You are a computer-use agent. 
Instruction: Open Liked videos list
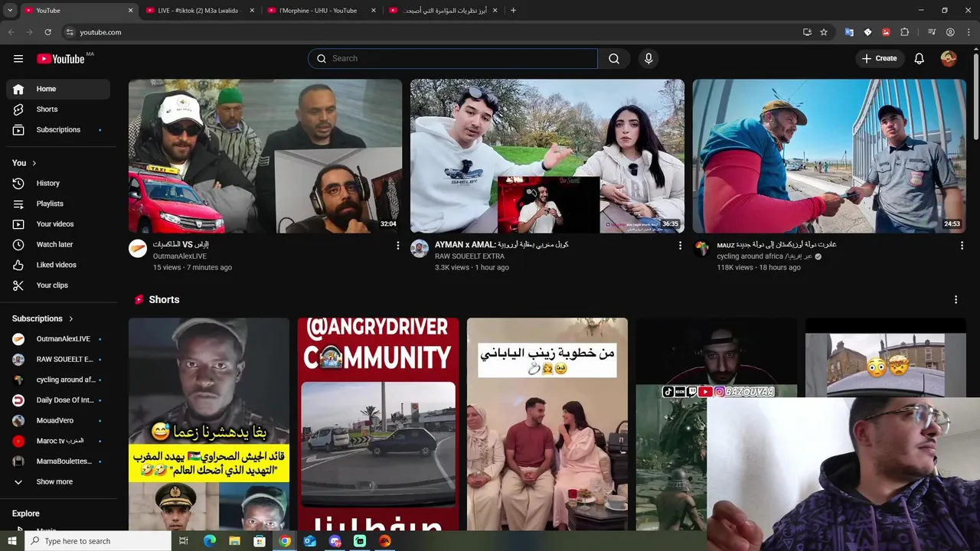coord(58,265)
